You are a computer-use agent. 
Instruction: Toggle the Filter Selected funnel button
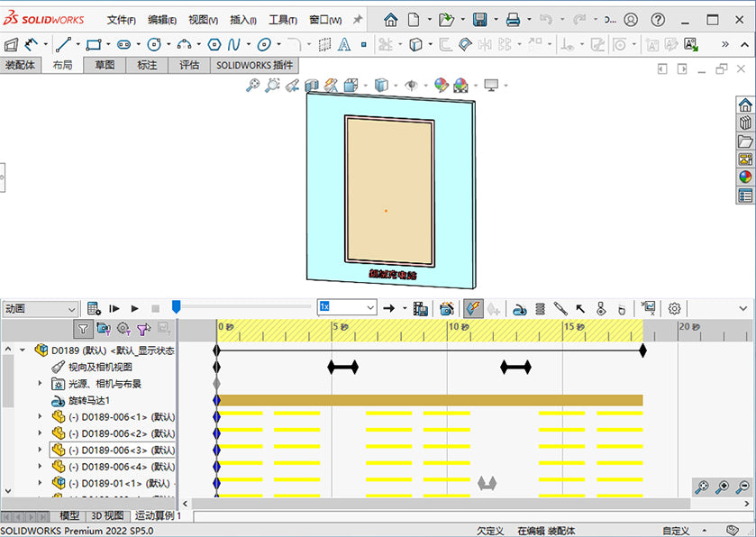tap(143, 329)
